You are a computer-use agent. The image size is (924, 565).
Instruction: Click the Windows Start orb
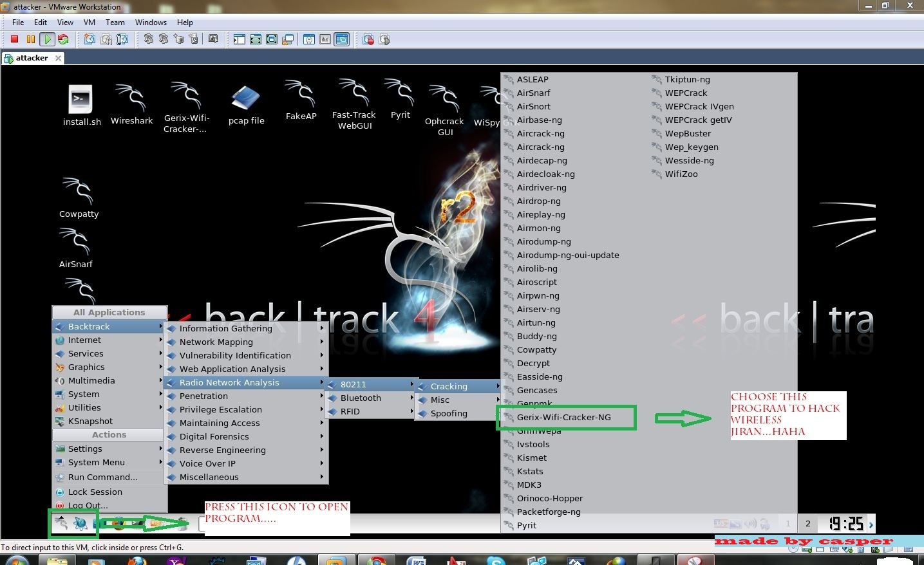[17, 561]
